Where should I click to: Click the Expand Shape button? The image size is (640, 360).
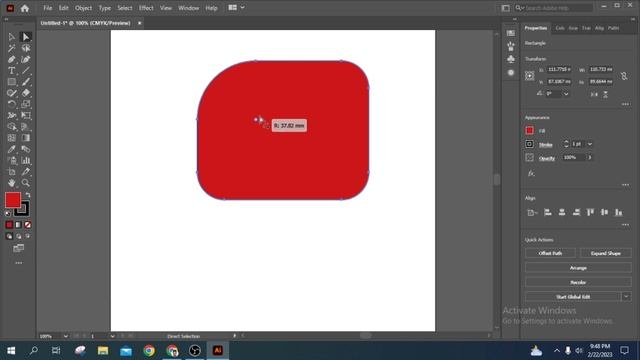tap(606, 253)
